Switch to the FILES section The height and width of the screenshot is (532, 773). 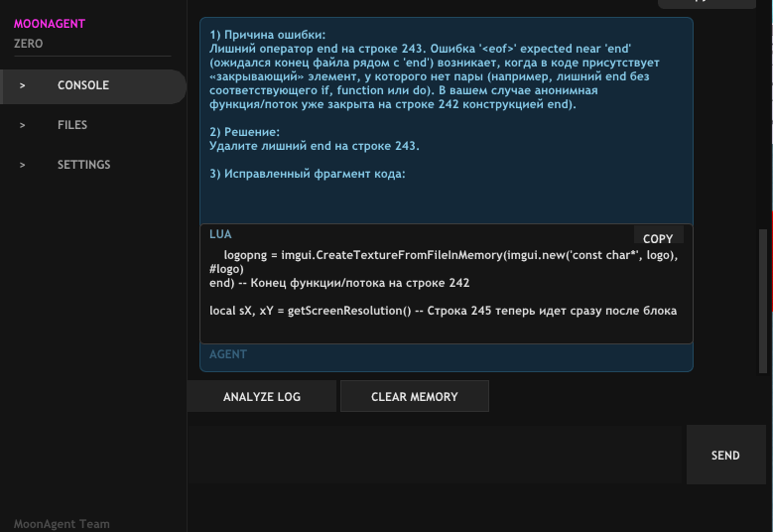click(72, 125)
